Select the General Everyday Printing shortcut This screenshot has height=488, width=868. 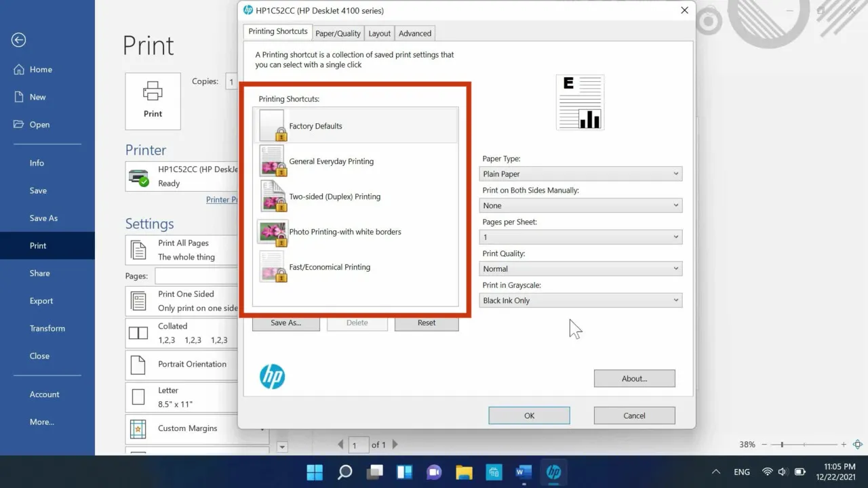click(x=332, y=161)
